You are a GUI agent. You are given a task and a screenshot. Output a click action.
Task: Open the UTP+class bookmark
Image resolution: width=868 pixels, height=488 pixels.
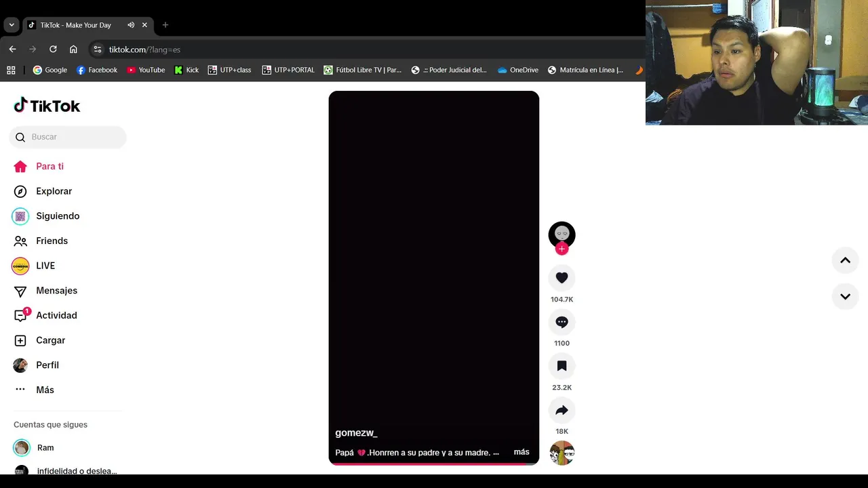coord(230,70)
